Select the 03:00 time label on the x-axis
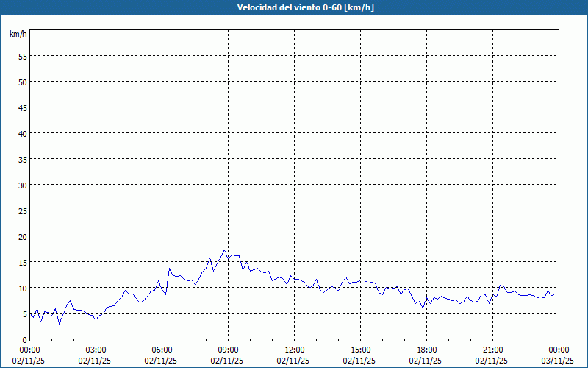Viewport: 588px width, 368px height. click(x=96, y=350)
